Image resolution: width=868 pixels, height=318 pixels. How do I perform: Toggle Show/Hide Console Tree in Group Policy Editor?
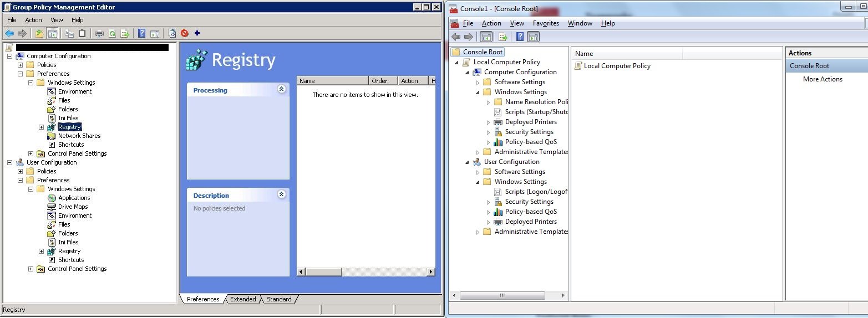[53, 33]
